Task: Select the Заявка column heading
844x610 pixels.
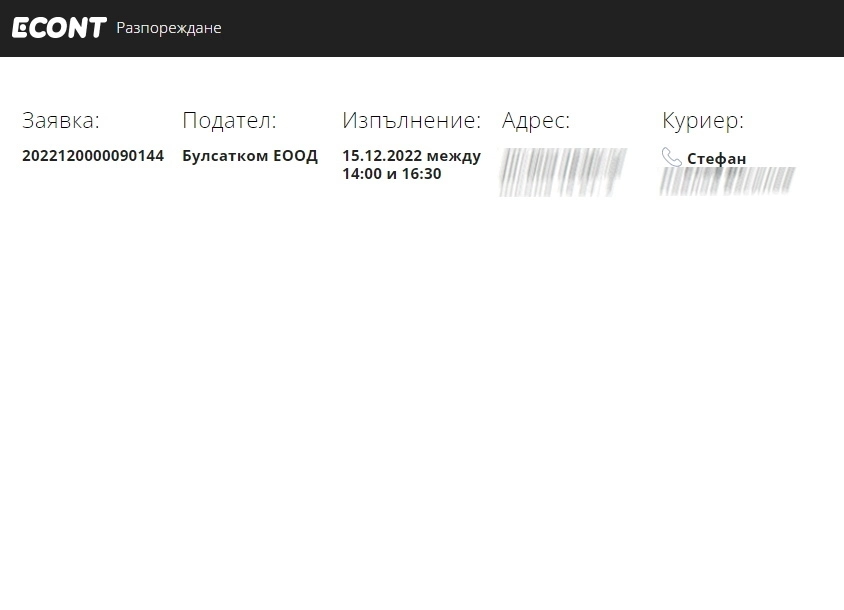Action: point(61,121)
